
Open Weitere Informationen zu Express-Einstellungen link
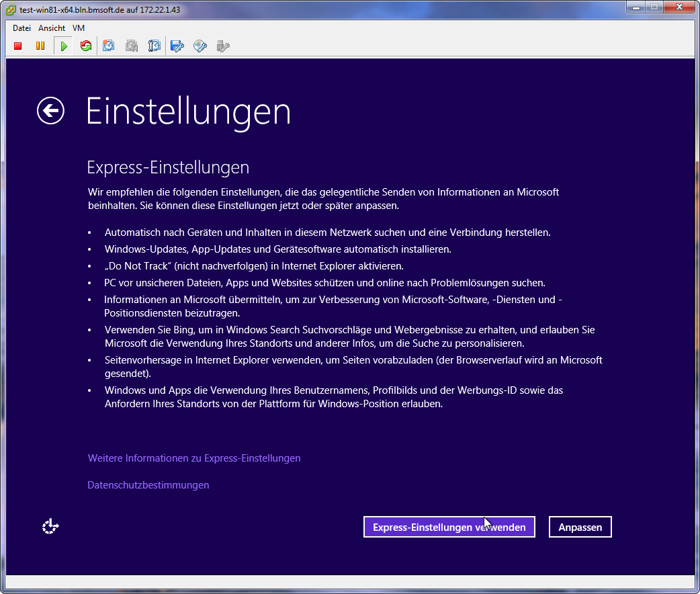tap(194, 458)
